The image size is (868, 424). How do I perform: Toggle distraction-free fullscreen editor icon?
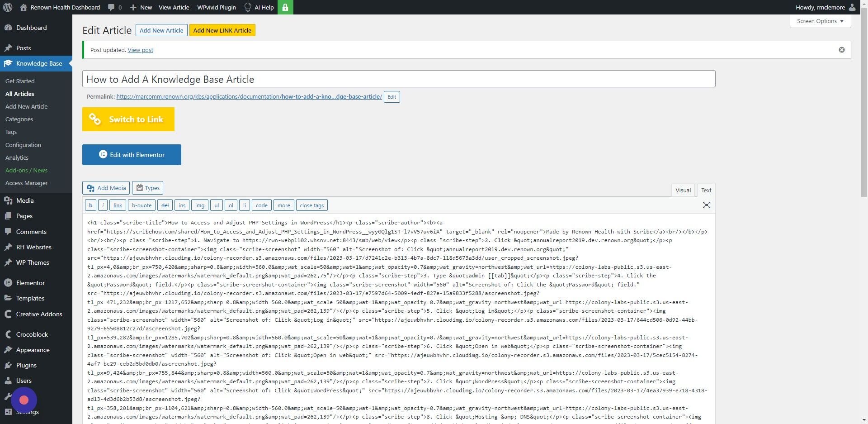pos(707,205)
